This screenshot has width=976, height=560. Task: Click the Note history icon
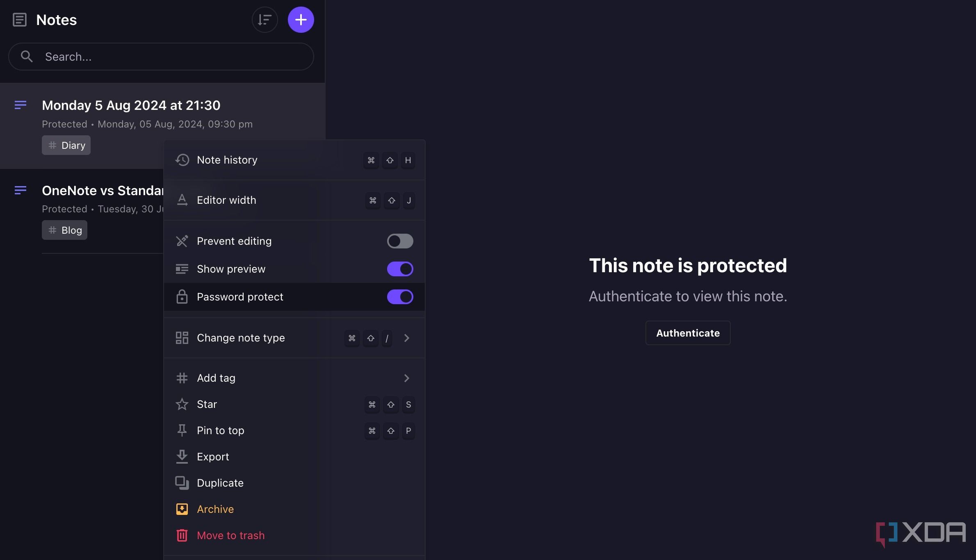(x=182, y=159)
